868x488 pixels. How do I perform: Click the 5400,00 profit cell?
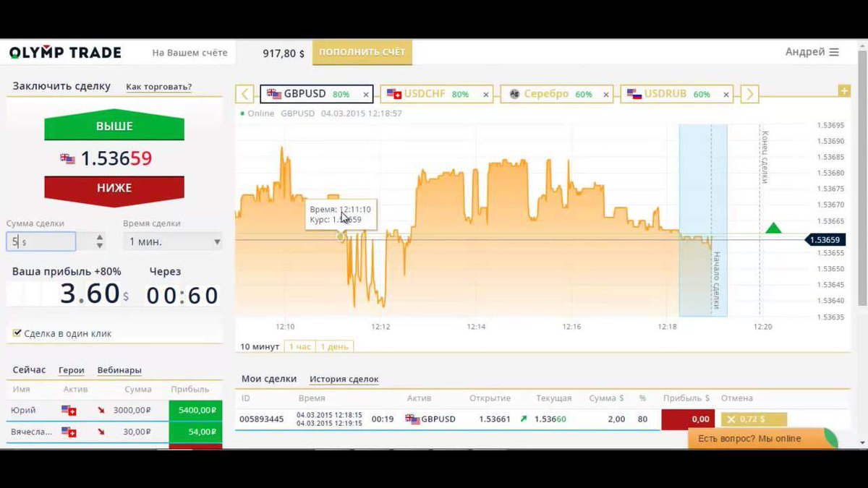pyautogui.click(x=195, y=410)
